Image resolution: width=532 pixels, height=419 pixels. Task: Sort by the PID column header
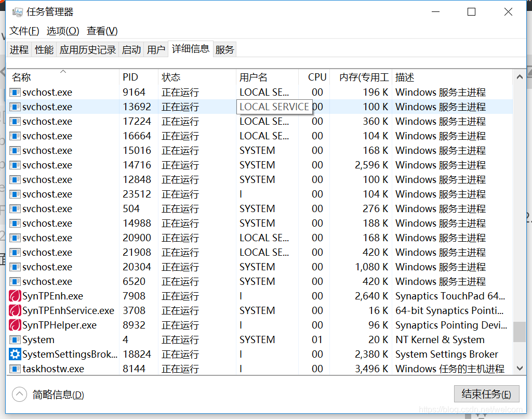point(138,77)
